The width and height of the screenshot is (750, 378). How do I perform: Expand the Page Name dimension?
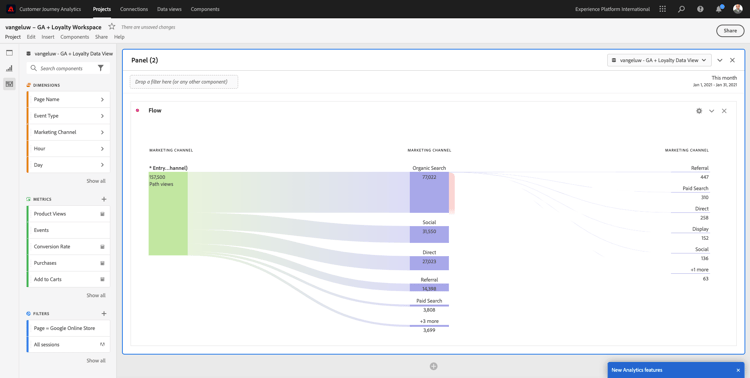[102, 100]
